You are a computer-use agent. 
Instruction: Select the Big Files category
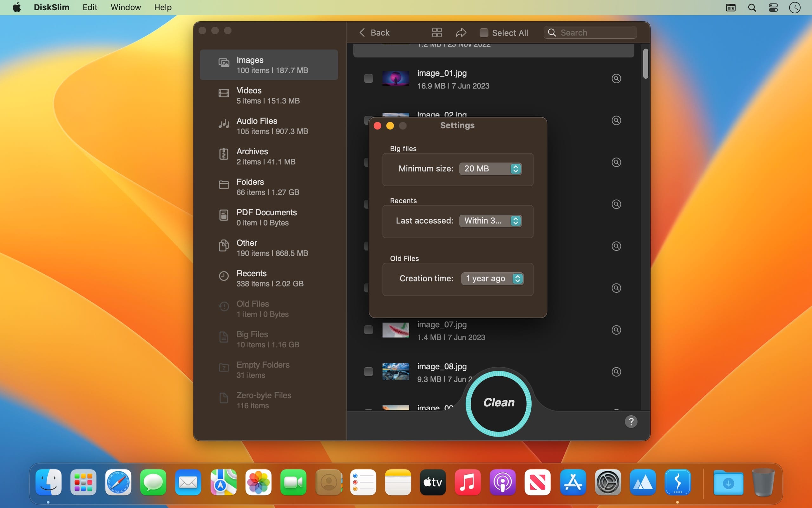coord(269,339)
